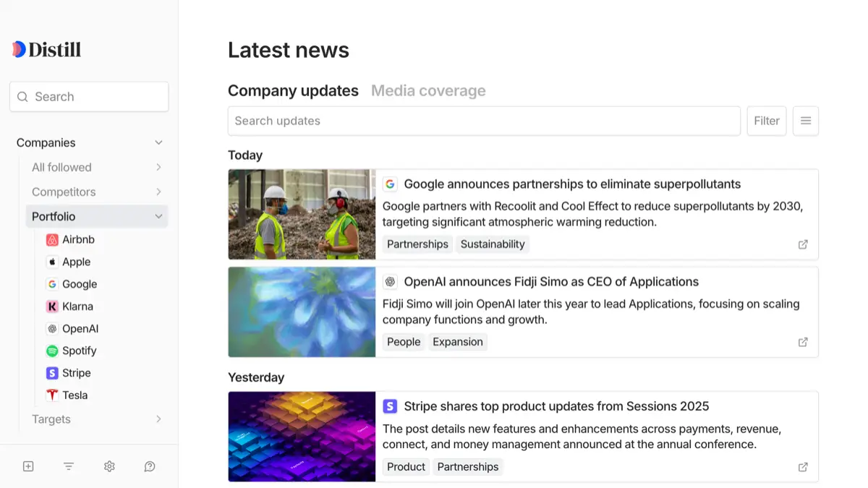Click the Sustainability tag on Google card
868x488 pixels.
point(493,244)
